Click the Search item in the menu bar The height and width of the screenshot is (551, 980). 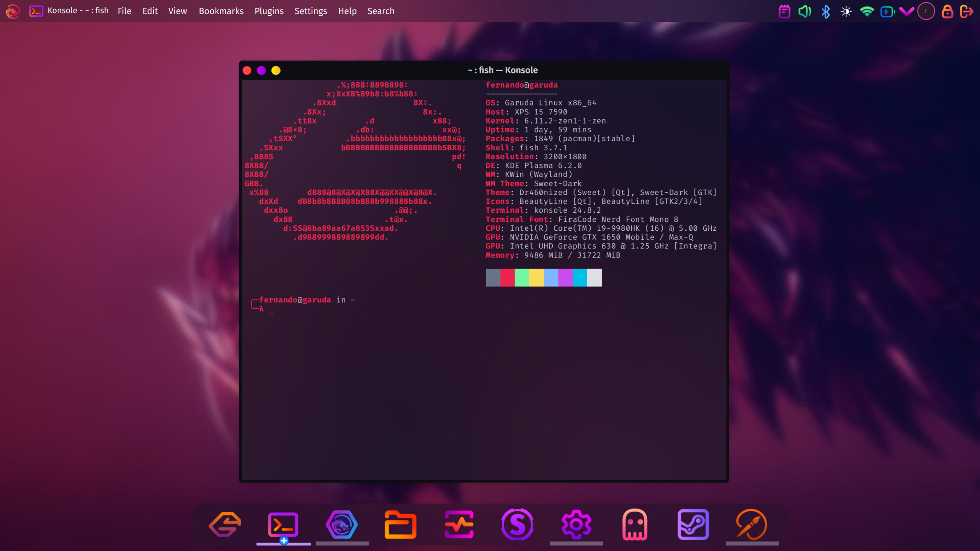[381, 11]
